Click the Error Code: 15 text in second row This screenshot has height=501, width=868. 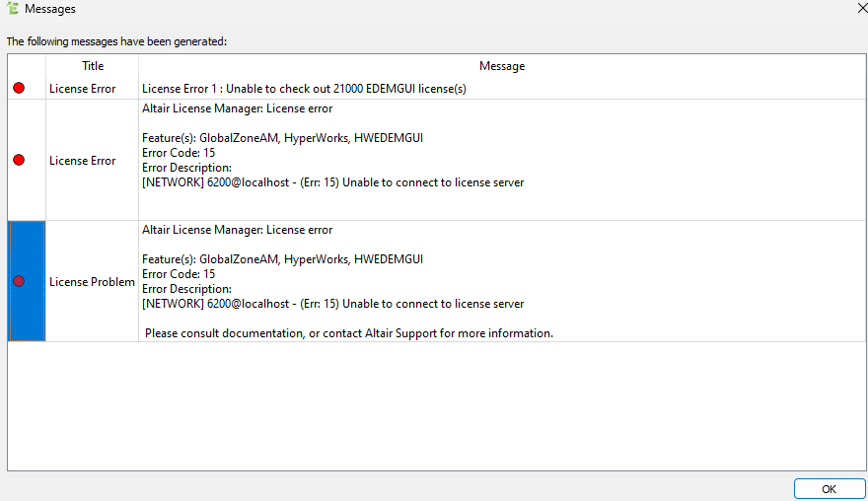[x=179, y=153]
